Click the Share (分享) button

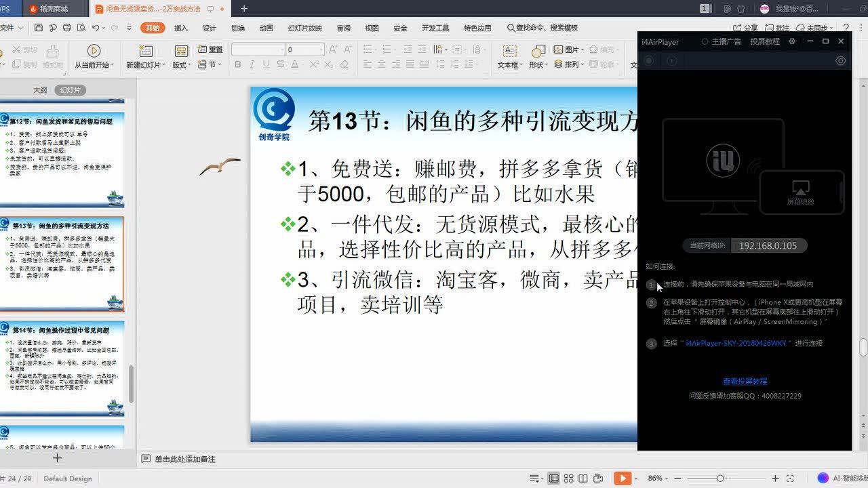(x=745, y=28)
